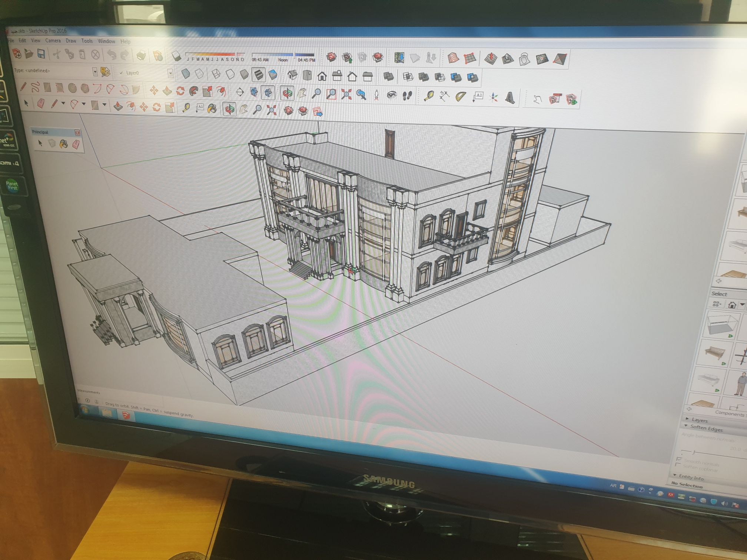Enable X-ray face style icon
Screen dimensions: 747x560
tap(185, 74)
